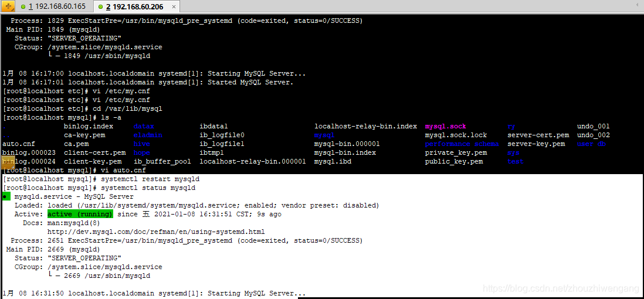Select the 'client-key.pem' file name
This screenshot has width=644, height=299.
[x=93, y=161]
